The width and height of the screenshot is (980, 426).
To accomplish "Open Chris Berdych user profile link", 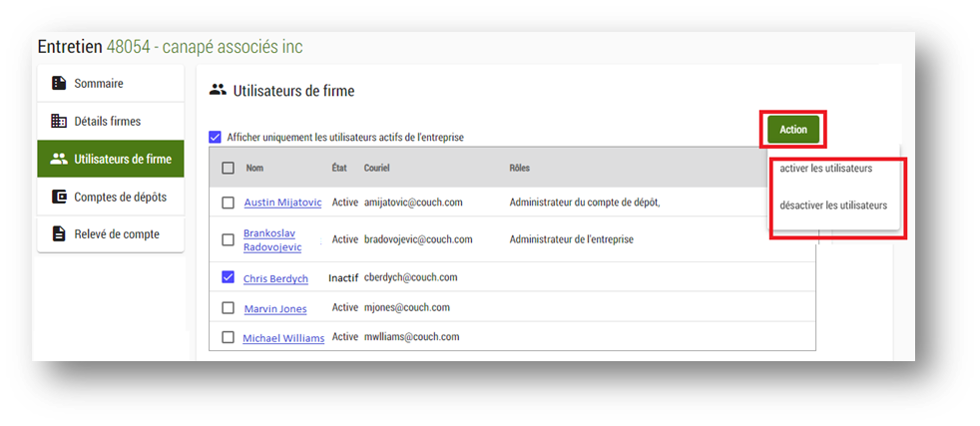I will pyautogui.click(x=275, y=278).
